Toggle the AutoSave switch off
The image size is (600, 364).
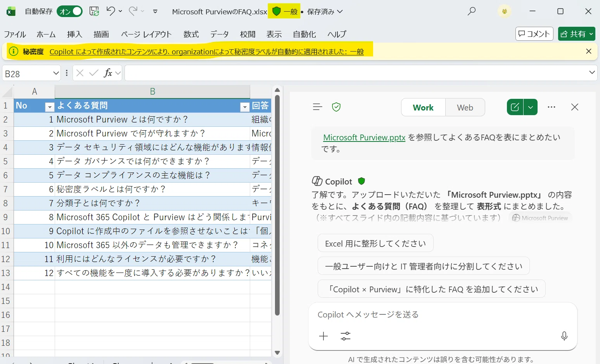click(70, 12)
